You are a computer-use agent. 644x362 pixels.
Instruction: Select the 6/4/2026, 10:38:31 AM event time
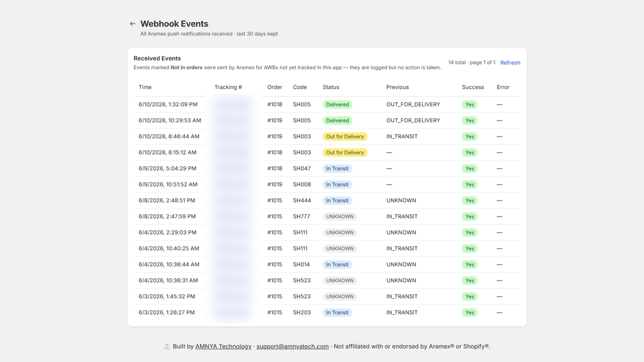(x=168, y=281)
